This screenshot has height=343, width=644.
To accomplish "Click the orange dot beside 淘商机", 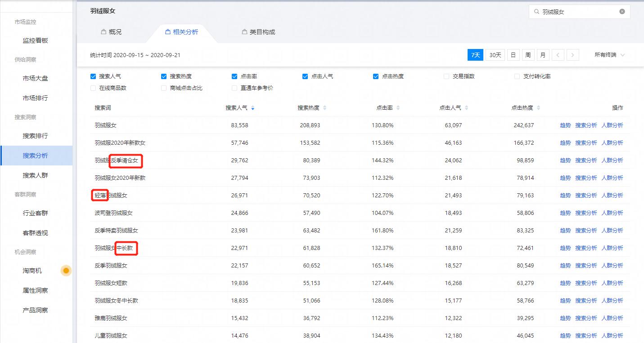I will tap(66, 270).
